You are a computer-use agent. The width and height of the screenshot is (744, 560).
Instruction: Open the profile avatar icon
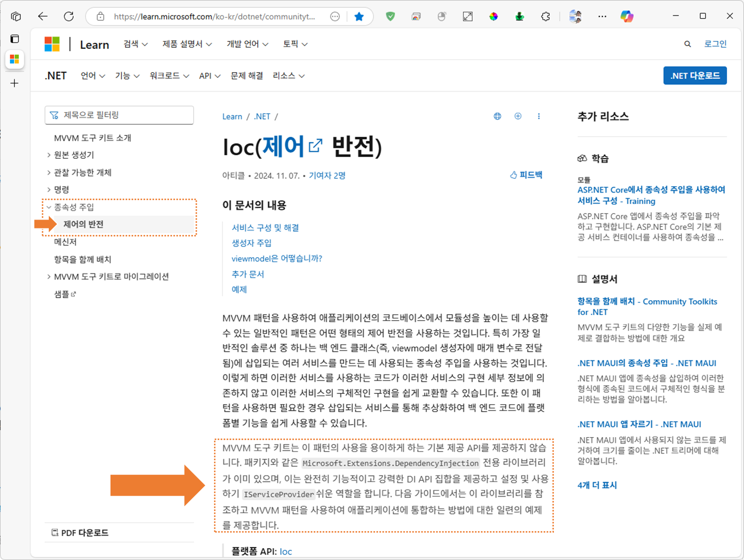click(575, 16)
